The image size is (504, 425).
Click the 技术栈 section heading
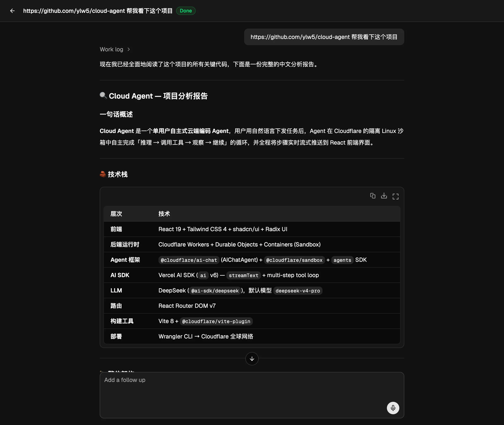point(114,174)
